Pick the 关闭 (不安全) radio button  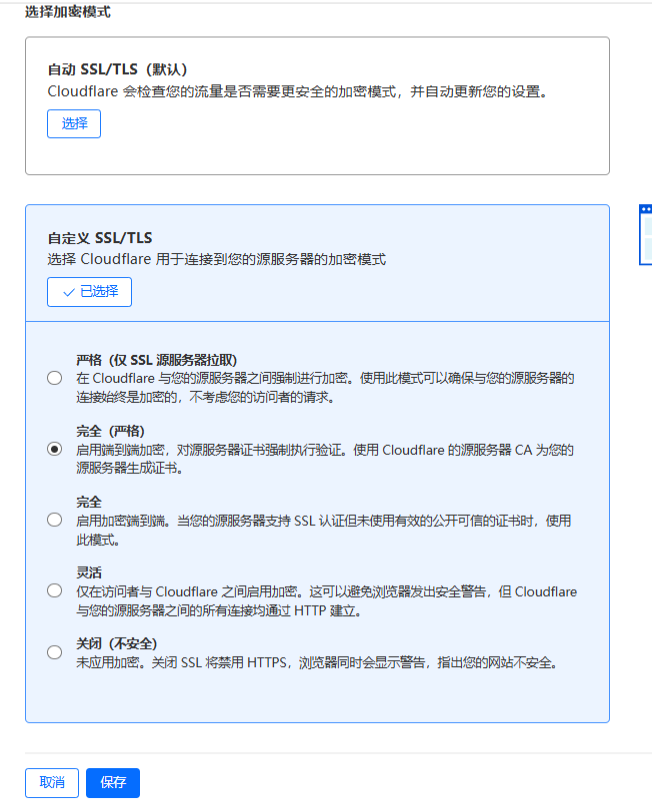pos(54,652)
